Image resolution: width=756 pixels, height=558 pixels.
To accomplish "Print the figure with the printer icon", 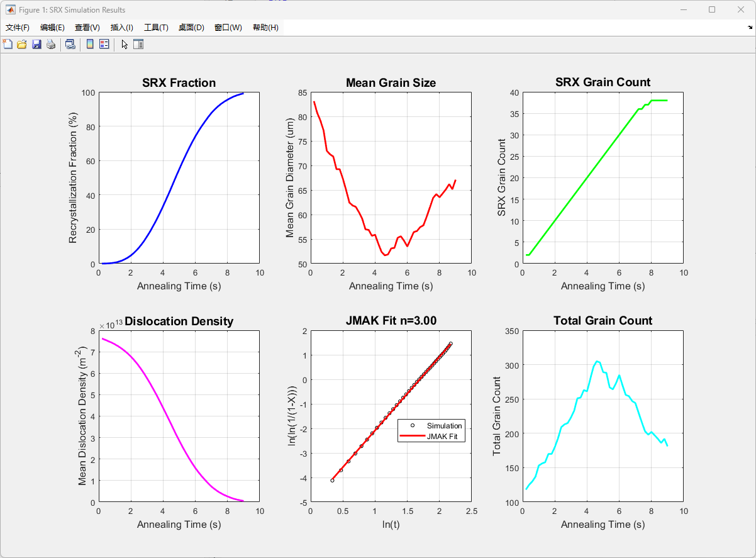I will pyautogui.click(x=51, y=44).
